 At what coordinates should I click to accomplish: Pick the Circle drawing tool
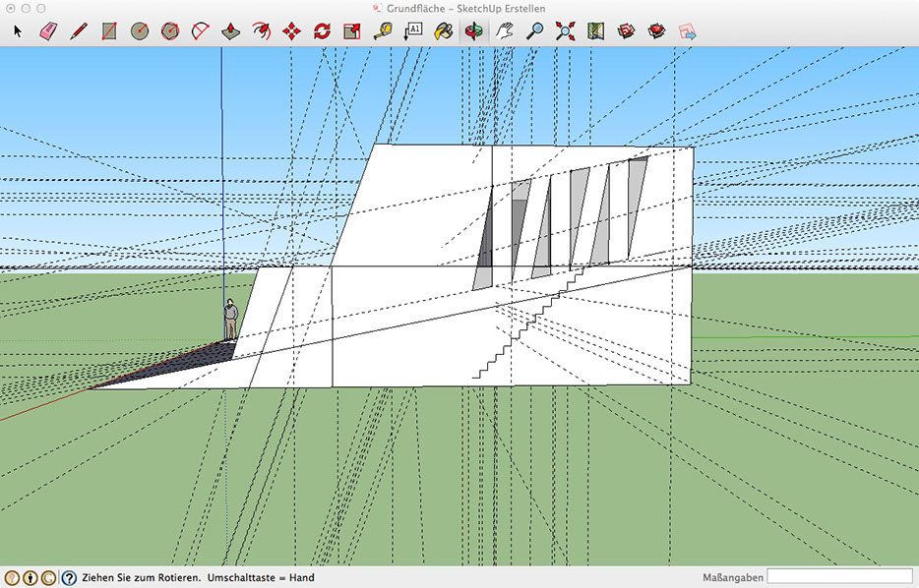(140, 30)
